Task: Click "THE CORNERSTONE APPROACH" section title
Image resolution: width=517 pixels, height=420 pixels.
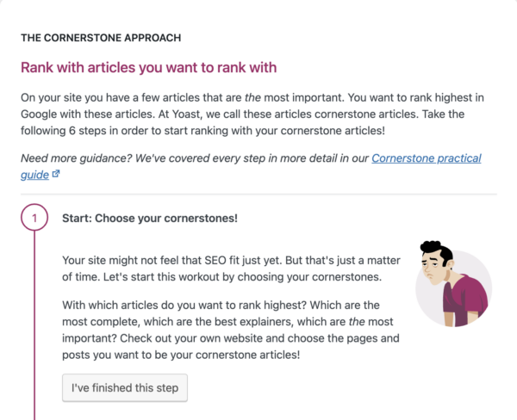Action: [101, 38]
